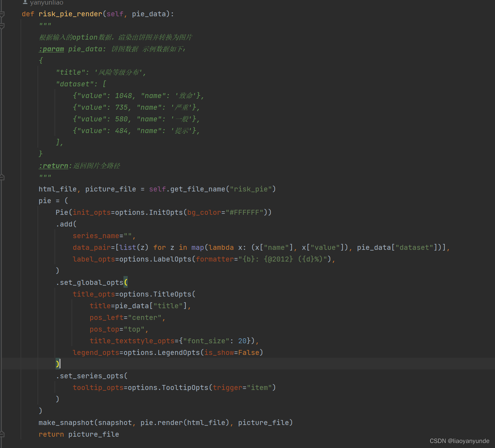
Task: Click the legend_opts keyword argument
Action: click(96, 353)
